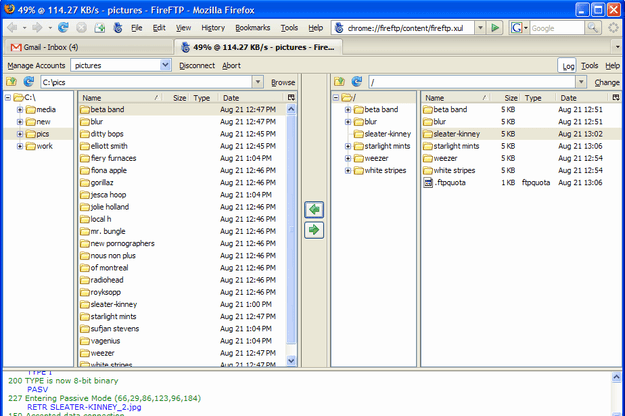The image size is (625, 416).
Task: Click the local path input field
Action: [147, 82]
